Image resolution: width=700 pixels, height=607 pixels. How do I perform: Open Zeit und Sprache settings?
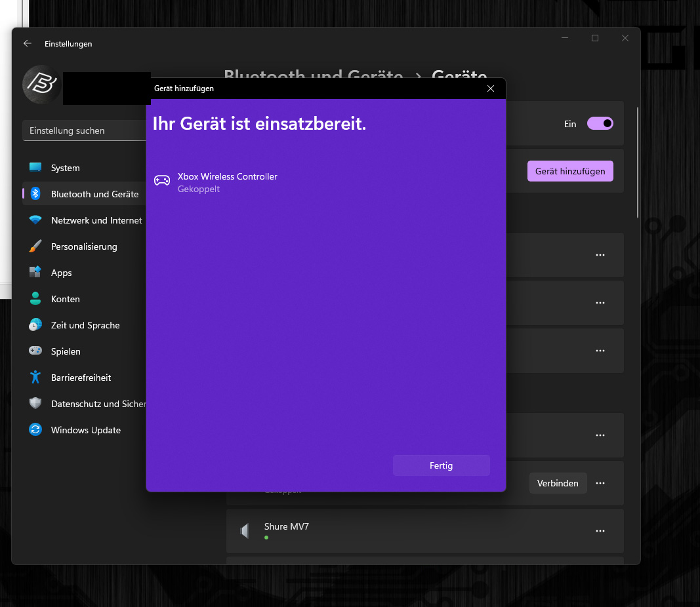click(x=85, y=325)
